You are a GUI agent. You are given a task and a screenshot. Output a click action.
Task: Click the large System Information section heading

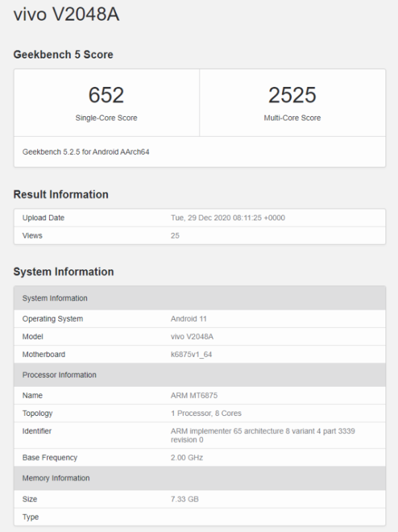pos(64,272)
